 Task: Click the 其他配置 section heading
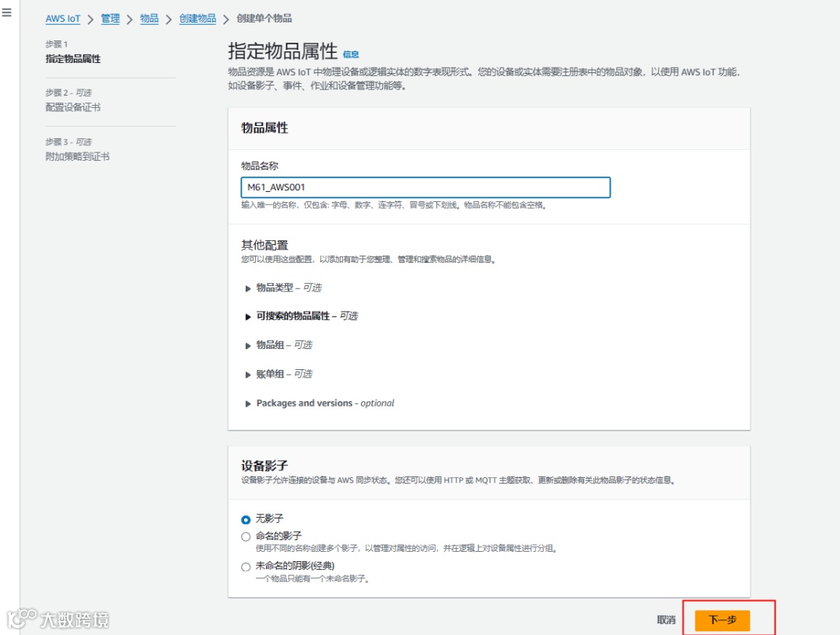tap(264, 246)
